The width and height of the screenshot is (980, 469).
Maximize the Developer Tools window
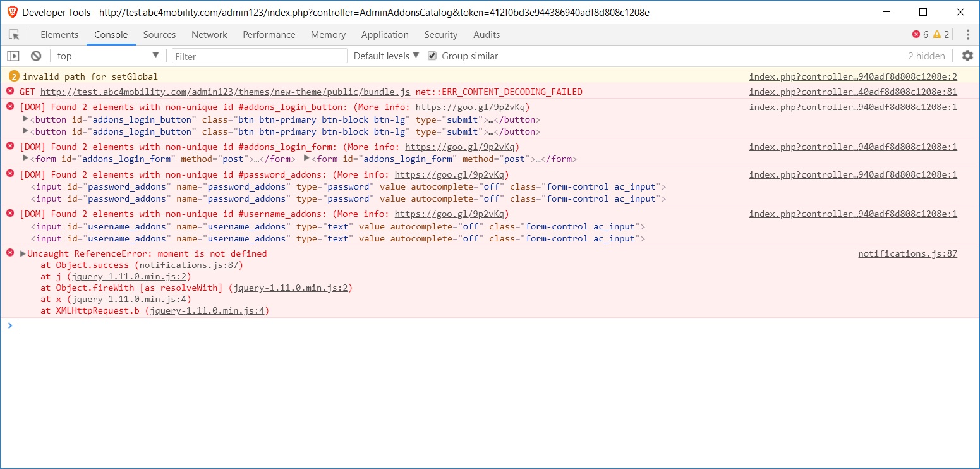923,12
